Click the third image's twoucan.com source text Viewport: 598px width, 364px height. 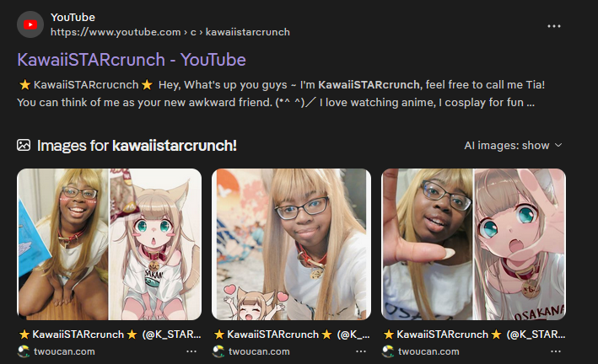(428, 351)
